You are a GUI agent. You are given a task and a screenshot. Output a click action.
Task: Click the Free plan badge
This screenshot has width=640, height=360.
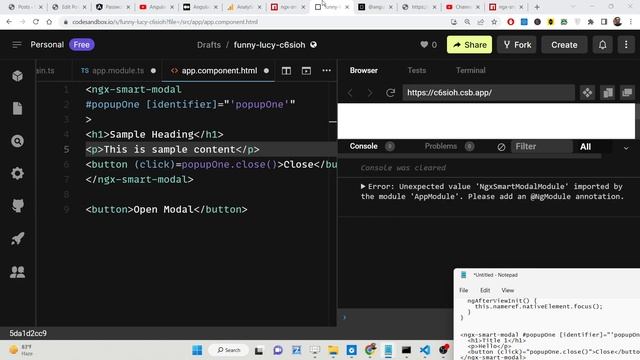coord(82,44)
